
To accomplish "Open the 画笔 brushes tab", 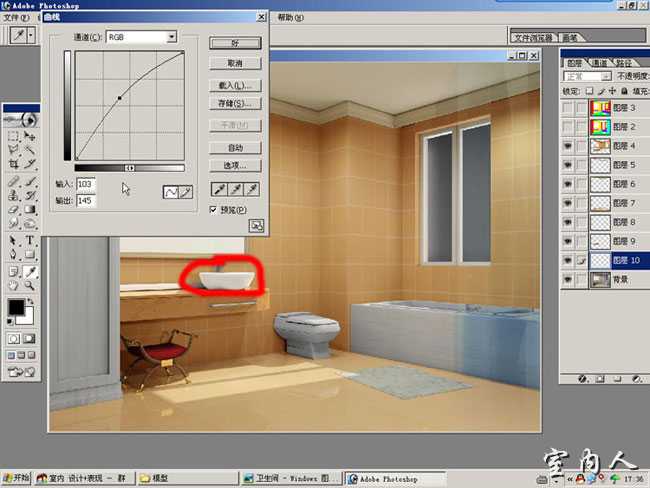I will (570, 38).
